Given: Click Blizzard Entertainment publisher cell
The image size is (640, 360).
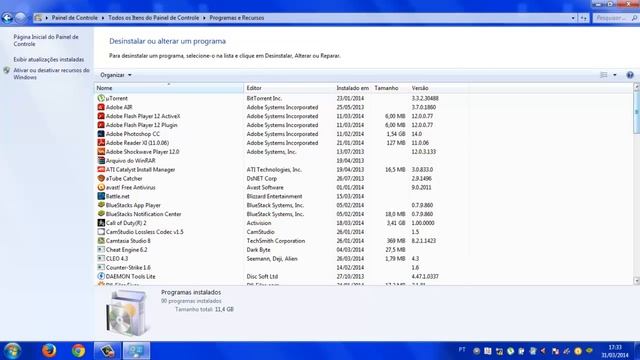Looking at the screenshot, I should click(274, 196).
